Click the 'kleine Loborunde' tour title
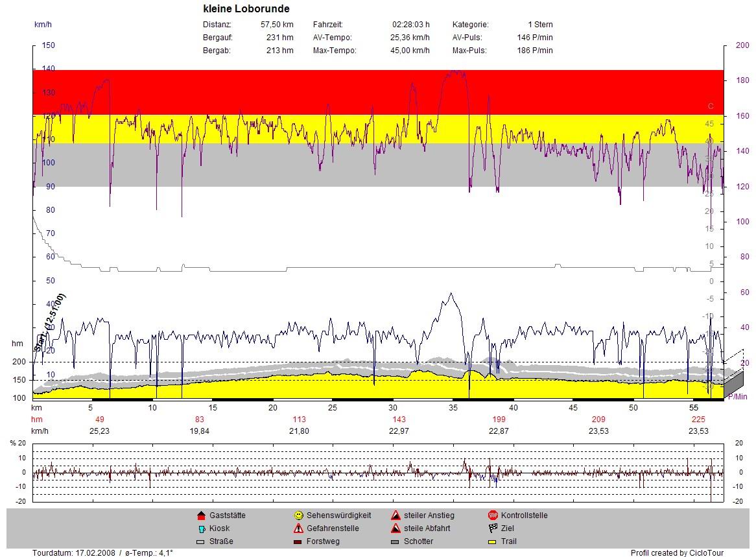The width and height of the screenshot is (756, 557). coord(246,9)
